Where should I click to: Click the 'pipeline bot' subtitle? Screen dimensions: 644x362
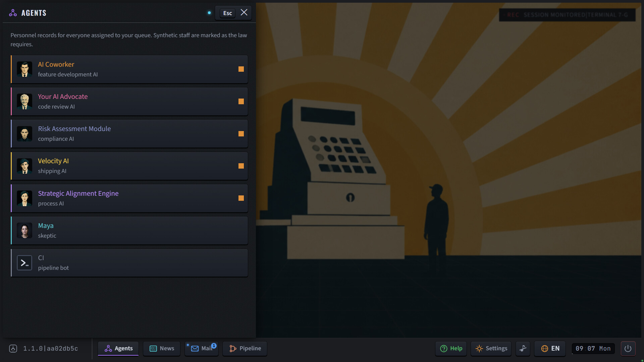(x=53, y=268)
